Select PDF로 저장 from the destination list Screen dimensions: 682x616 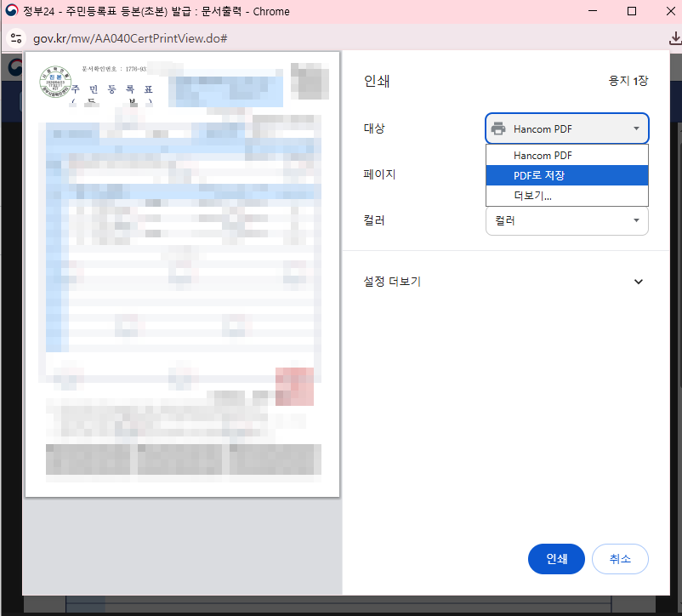566,175
